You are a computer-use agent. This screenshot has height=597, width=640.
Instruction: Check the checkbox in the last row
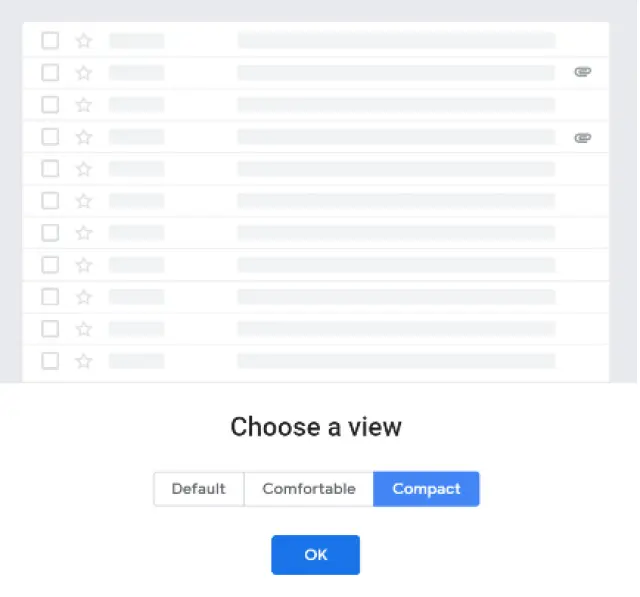coord(50,361)
